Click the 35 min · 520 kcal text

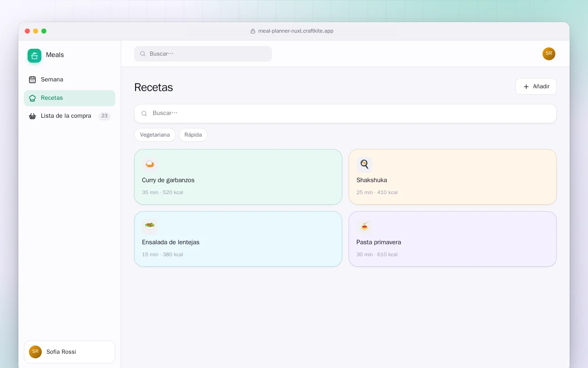click(163, 192)
